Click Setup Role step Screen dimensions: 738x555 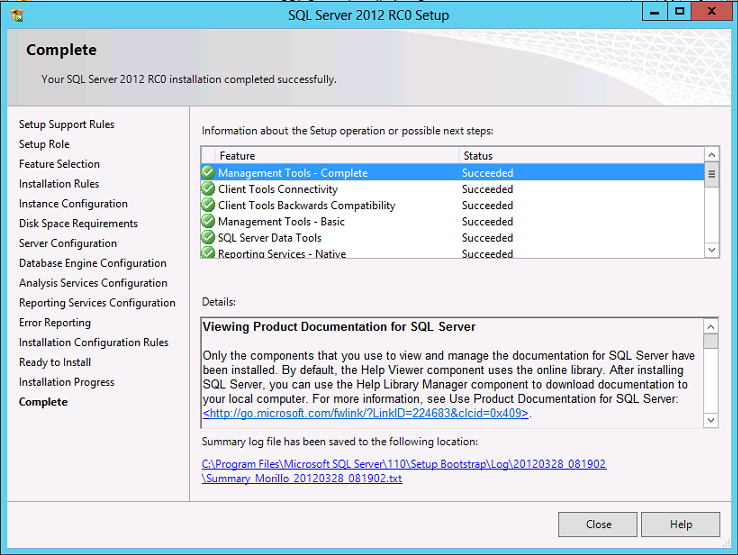pyautogui.click(x=44, y=144)
